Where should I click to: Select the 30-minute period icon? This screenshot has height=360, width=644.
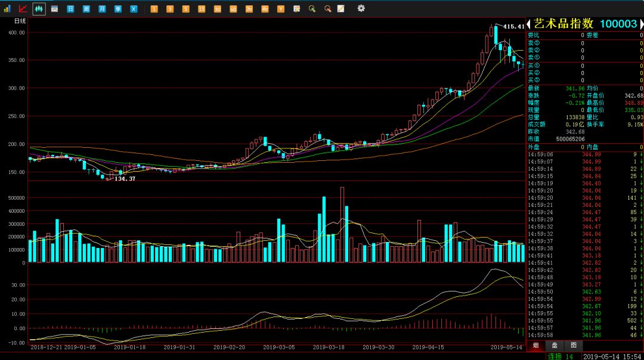[x=217, y=8]
